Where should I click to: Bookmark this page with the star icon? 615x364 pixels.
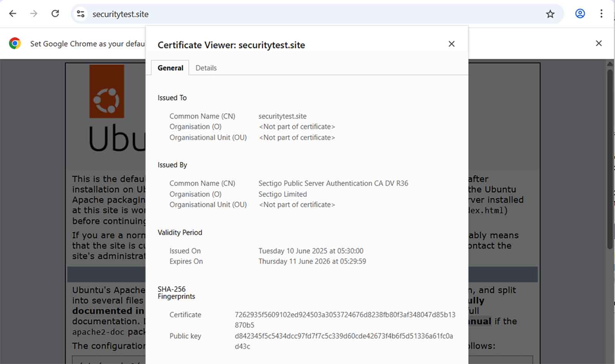pyautogui.click(x=550, y=14)
